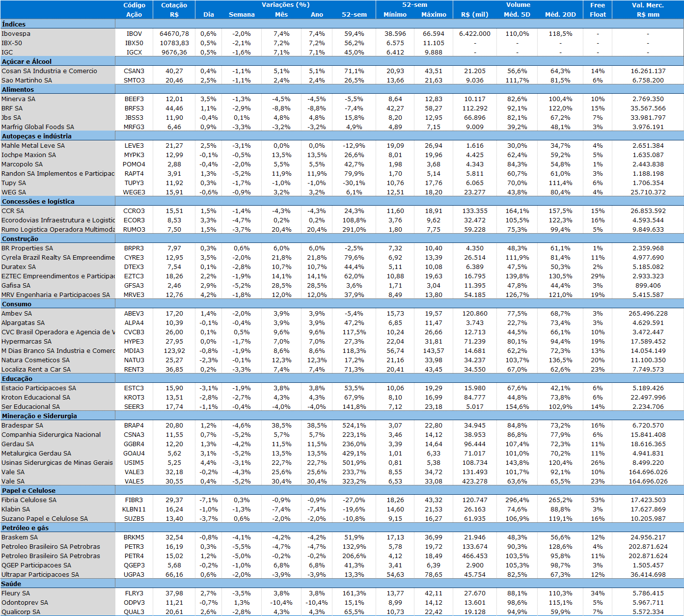Click Marfrig Global Foods SA name
This screenshot has height=616, width=684.
[x=38, y=127]
